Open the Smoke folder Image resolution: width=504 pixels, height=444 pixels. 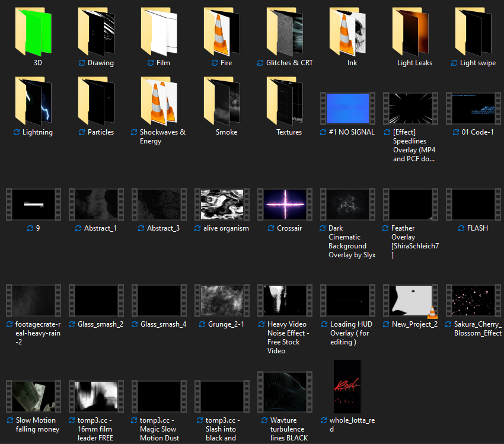[x=222, y=101]
